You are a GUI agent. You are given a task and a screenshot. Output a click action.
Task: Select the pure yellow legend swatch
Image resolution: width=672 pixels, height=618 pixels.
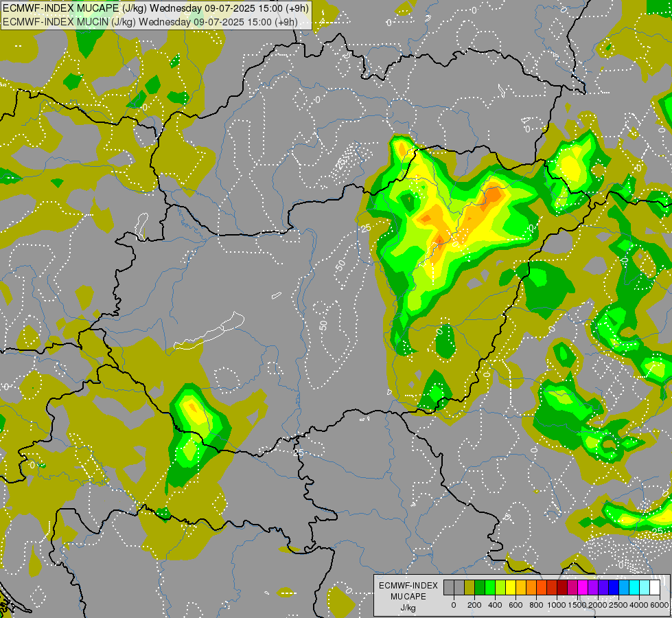[x=511, y=587]
